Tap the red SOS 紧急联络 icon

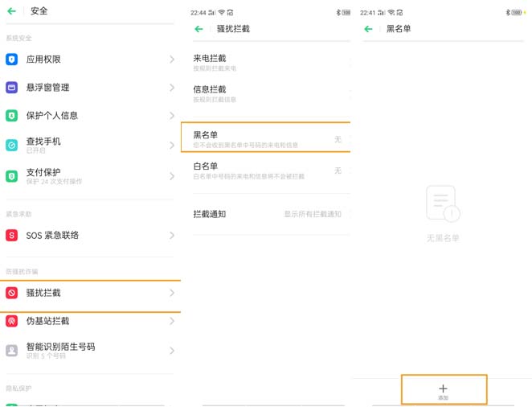(12, 236)
